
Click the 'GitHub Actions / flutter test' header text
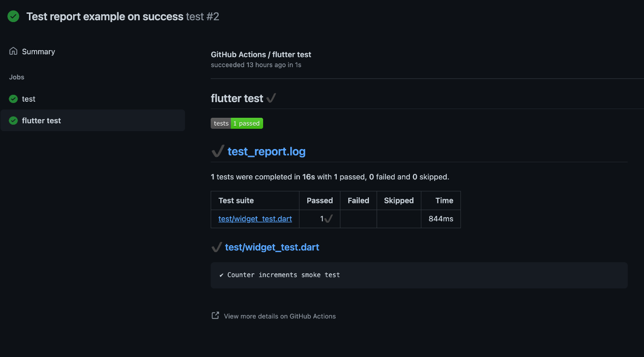(x=261, y=54)
